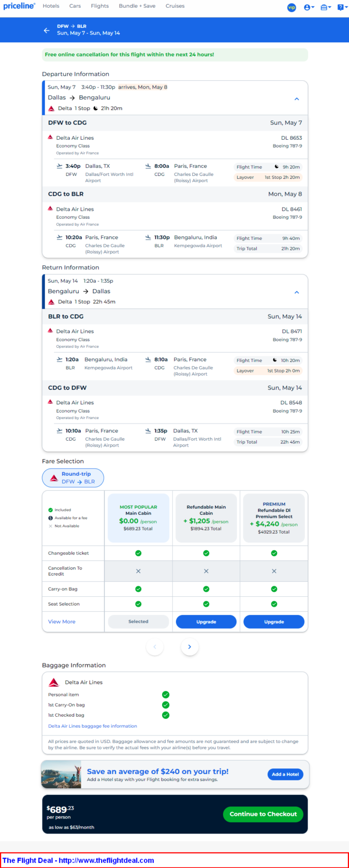The height and width of the screenshot is (868, 349).
Task: Click the priceline logo
Action: [19, 6]
